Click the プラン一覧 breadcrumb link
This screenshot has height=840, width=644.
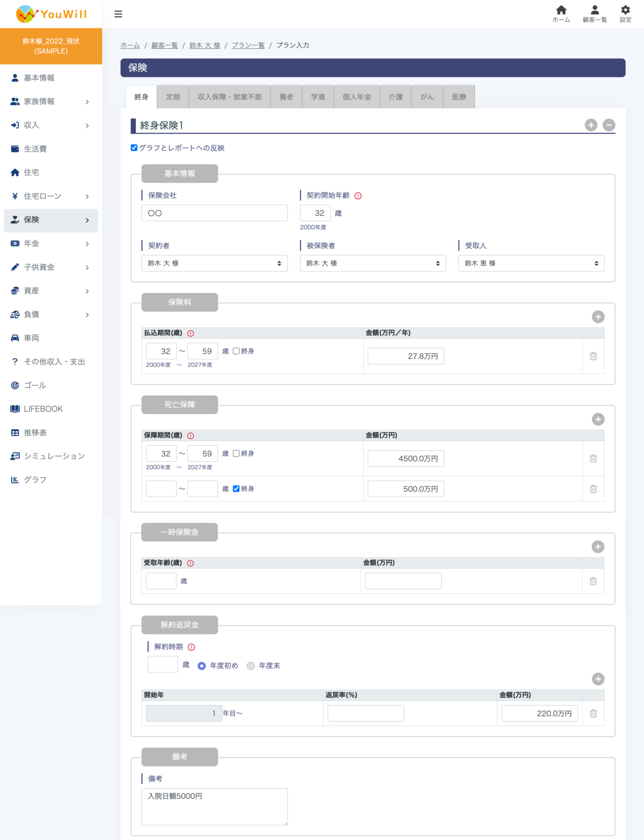click(x=248, y=45)
